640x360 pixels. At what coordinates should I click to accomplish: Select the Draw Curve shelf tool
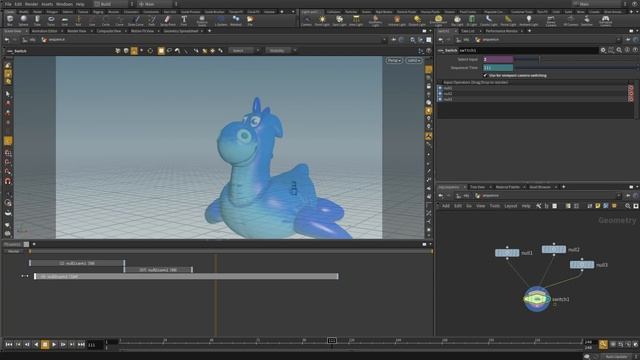tap(136, 20)
